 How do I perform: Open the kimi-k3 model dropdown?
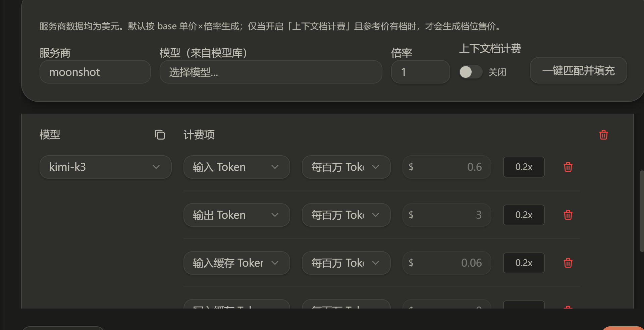[105, 167]
